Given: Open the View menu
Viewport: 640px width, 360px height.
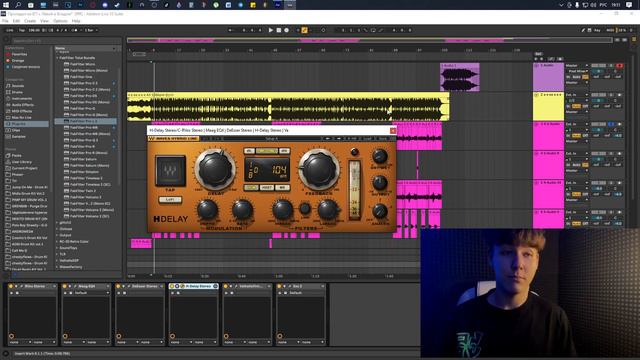Looking at the screenshot, I should [x=44, y=21].
